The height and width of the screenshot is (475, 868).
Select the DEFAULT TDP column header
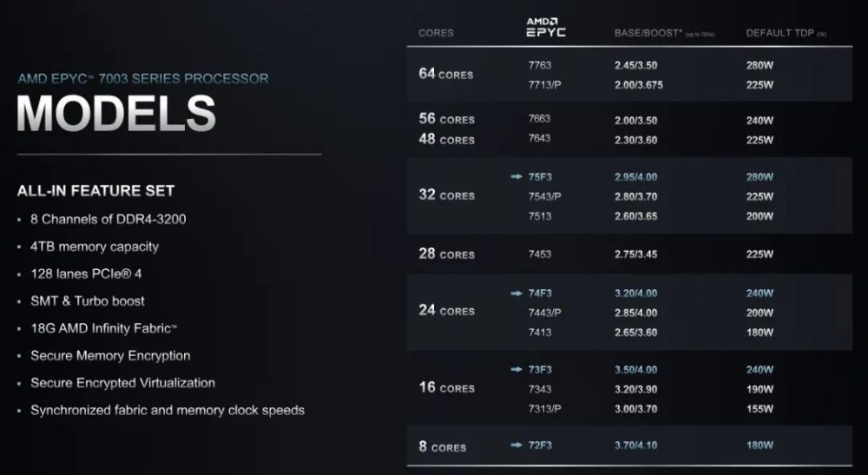pyautogui.click(x=786, y=33)
